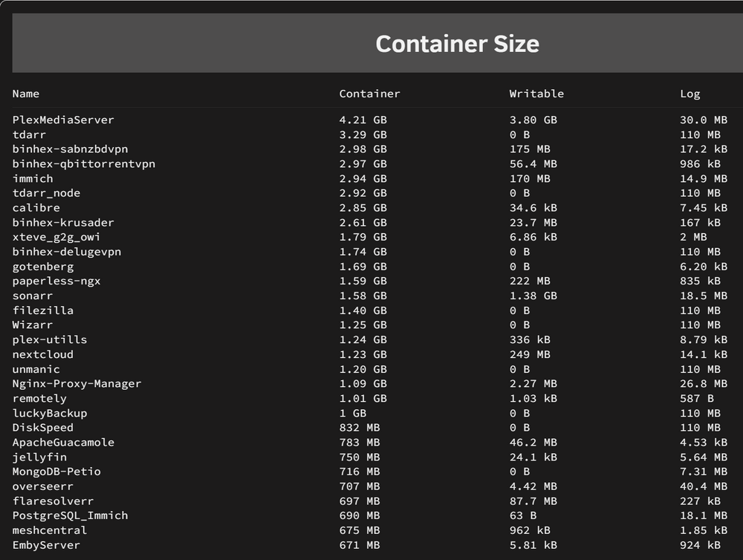Click the ApacheGuacamole entry
The height and width of the screenshot is (560, 743).
(x=63, y=443)
